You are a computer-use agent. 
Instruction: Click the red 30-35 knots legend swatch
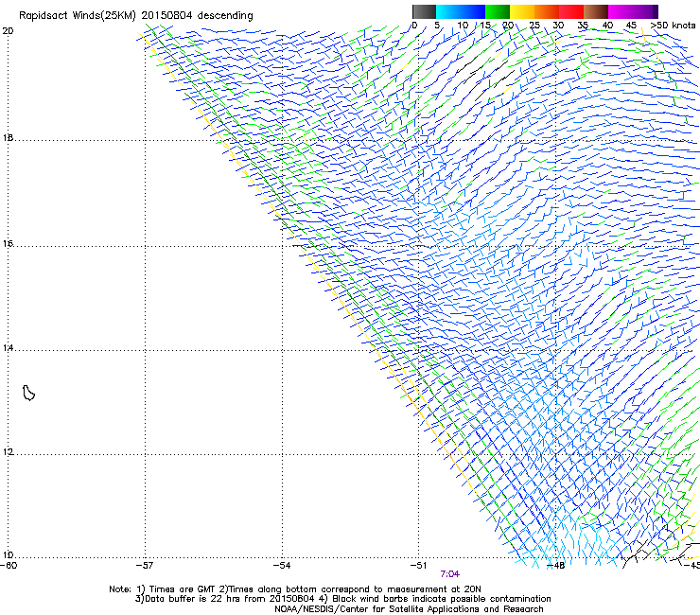(x=571, y=11)
